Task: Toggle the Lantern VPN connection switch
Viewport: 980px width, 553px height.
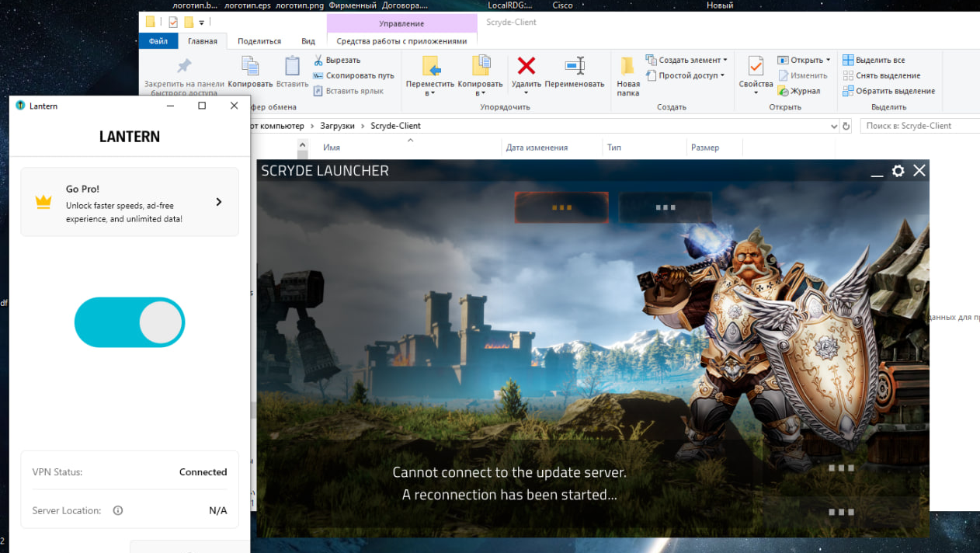Action: 130,322
